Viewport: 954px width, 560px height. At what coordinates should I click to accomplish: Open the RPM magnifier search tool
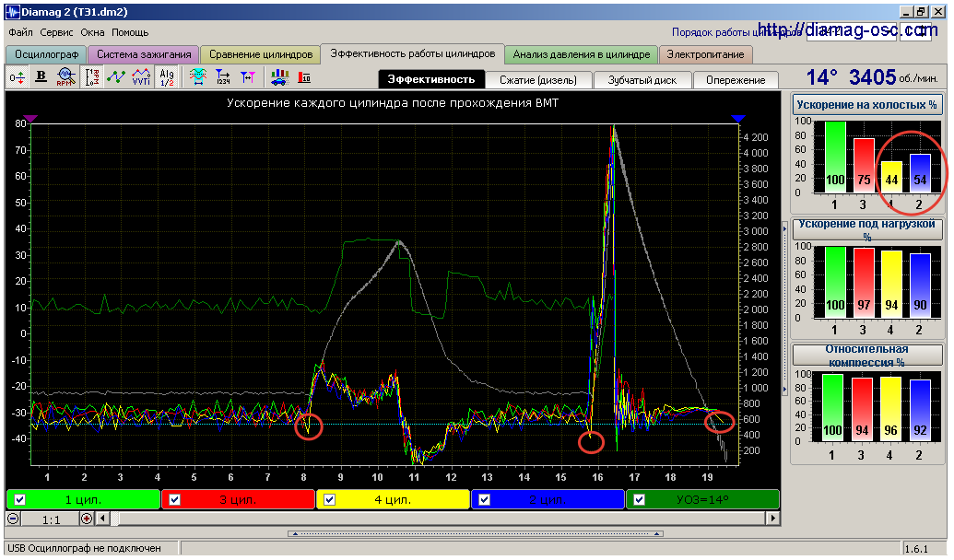[65, 77]
